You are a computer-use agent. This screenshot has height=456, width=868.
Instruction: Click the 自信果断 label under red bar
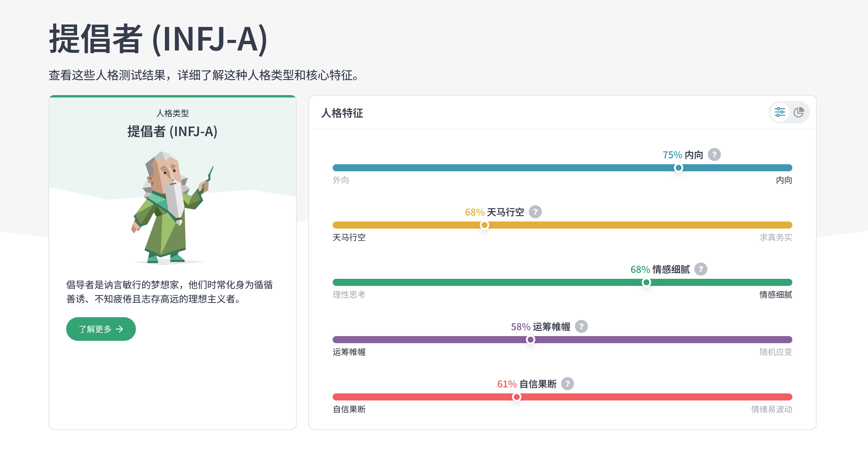[349, 409]
